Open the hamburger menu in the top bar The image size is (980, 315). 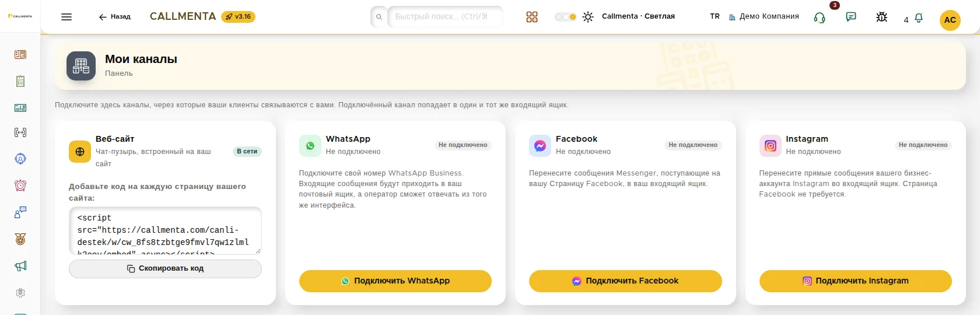pos(66,17)
